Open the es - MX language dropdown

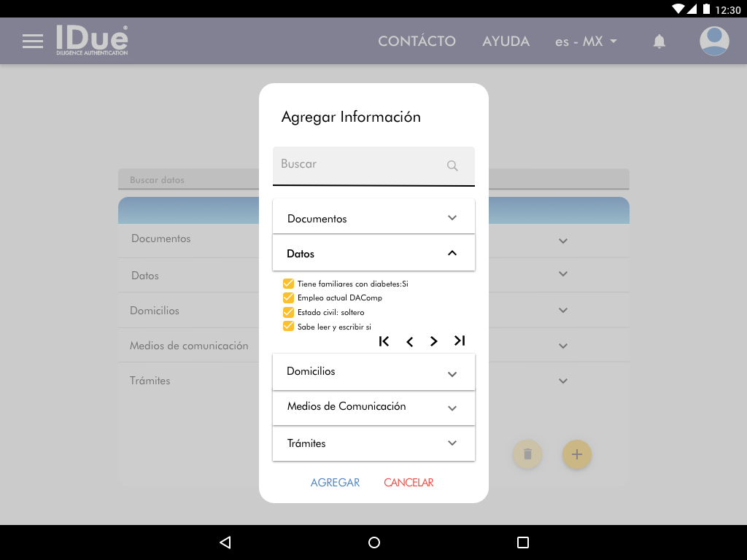[x=586, y=42]
